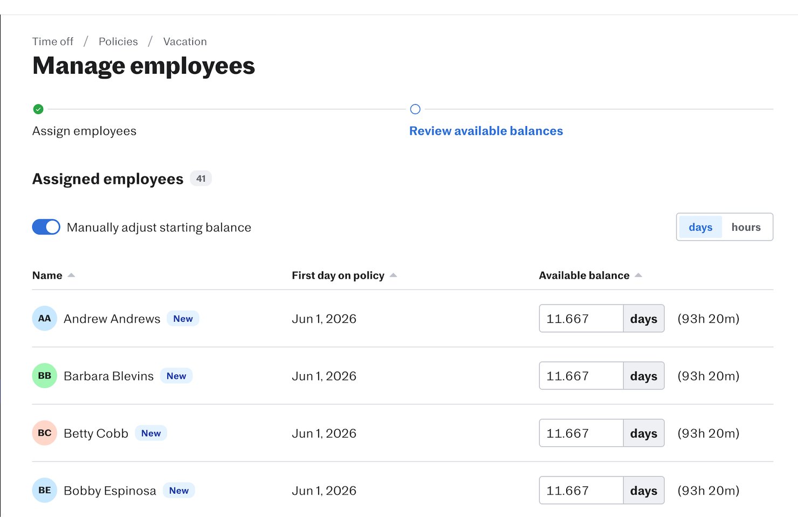The height and width of the screenshot is (532, 798).
Task: Click (93h 20m) in Barbara Blevins row
Action: [708, 376]
